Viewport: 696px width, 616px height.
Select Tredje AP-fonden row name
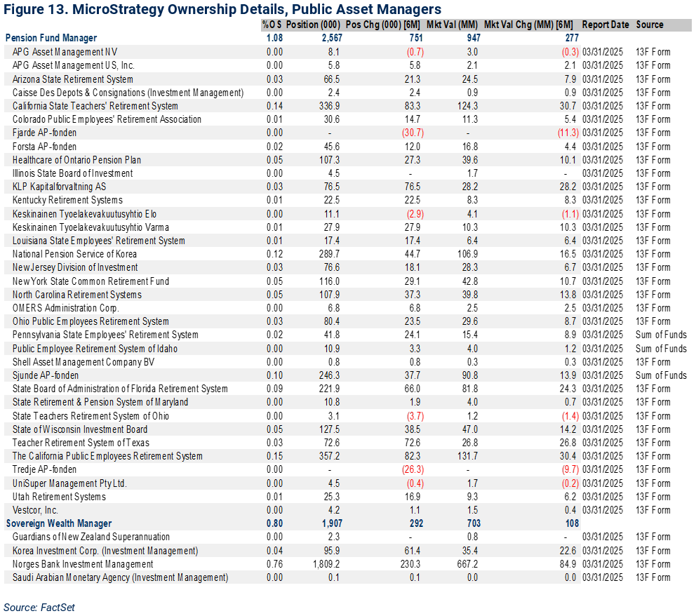(x=44, y=469)
